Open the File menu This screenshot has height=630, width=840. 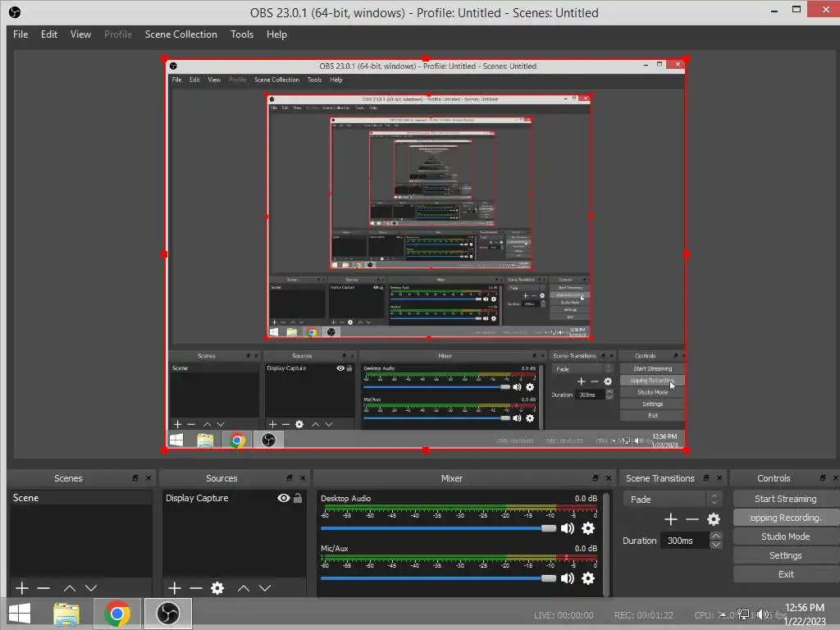[21, 34]
